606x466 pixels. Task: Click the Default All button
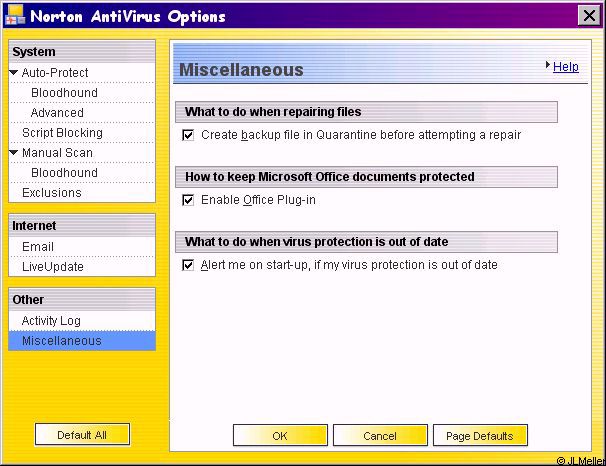click(82, 435)
